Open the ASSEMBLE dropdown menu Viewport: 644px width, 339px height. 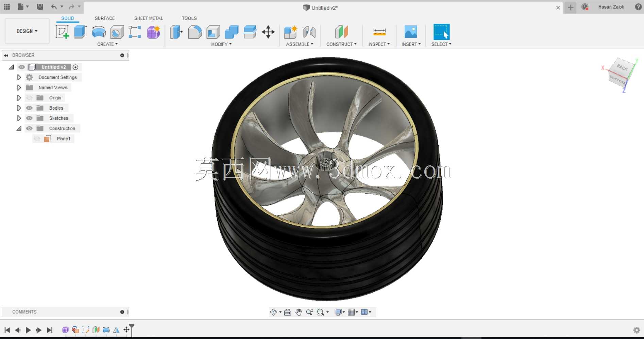(300, 44)
